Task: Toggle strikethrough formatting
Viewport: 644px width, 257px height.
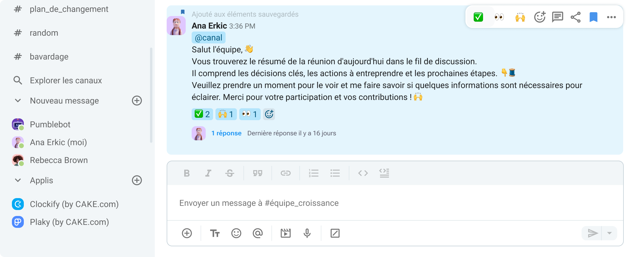Action: pos(230,173)
